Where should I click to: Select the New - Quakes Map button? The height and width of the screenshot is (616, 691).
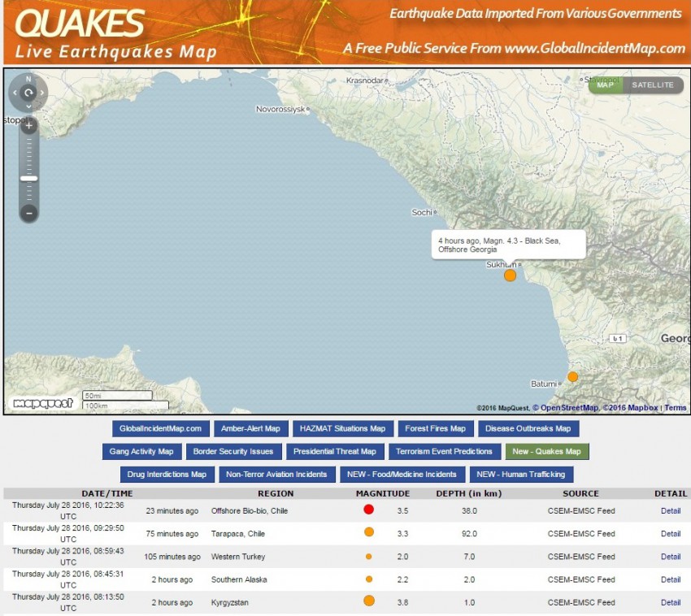tap(547, 451)
